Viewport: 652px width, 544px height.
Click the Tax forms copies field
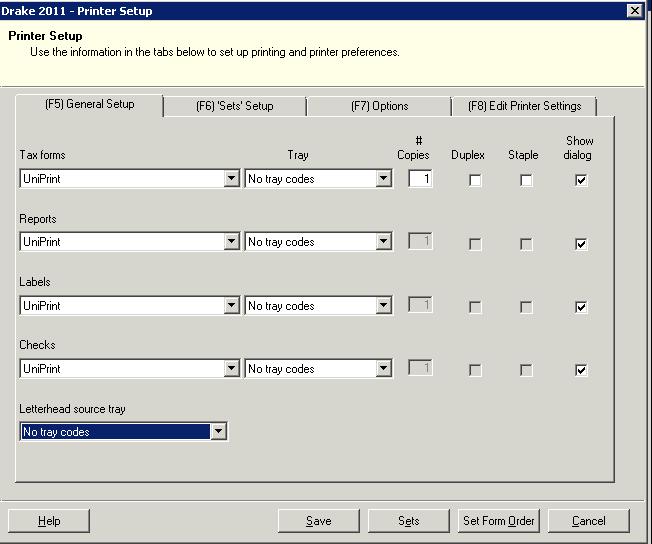(x=420, y=179)
